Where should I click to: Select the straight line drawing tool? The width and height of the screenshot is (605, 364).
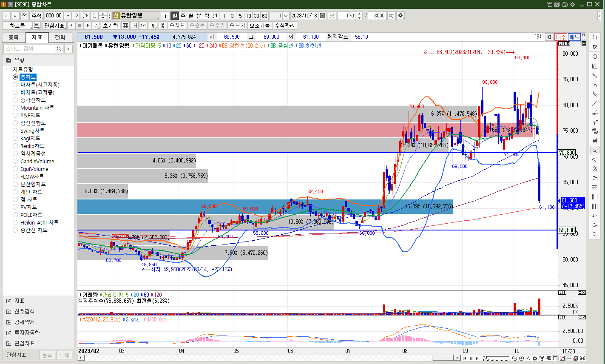tap(595, 103)
